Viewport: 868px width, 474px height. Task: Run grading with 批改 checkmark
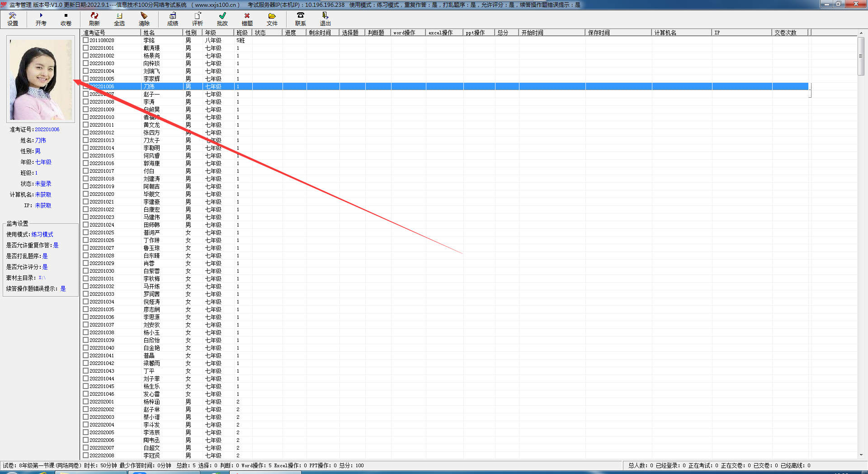[222, 19]
